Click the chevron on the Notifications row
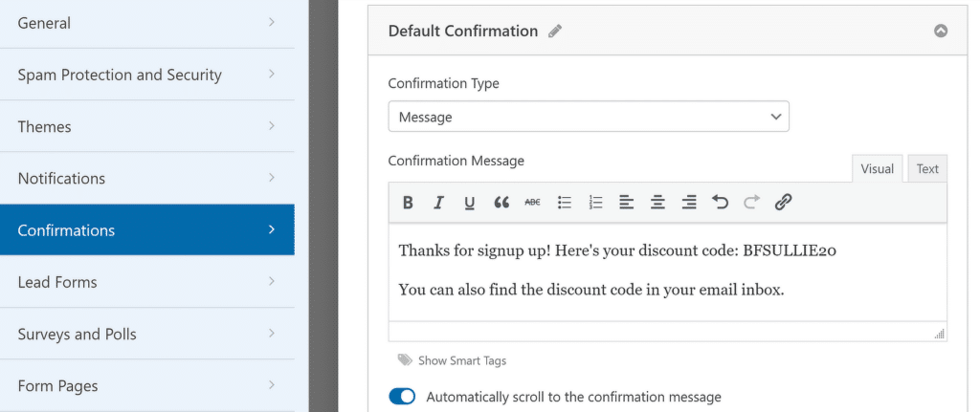The image size is (980, 412). (271, 177)
